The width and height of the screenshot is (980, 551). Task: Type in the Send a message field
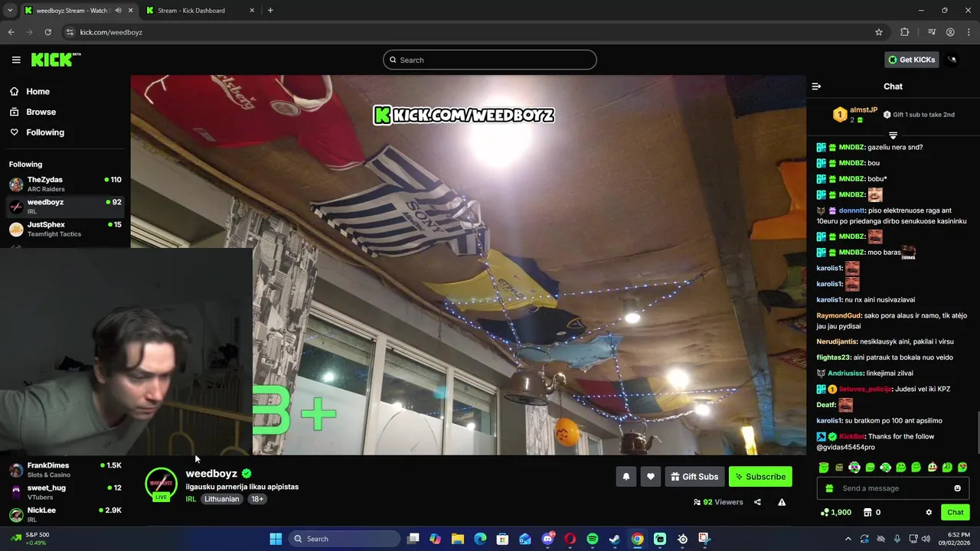(893, 488)
